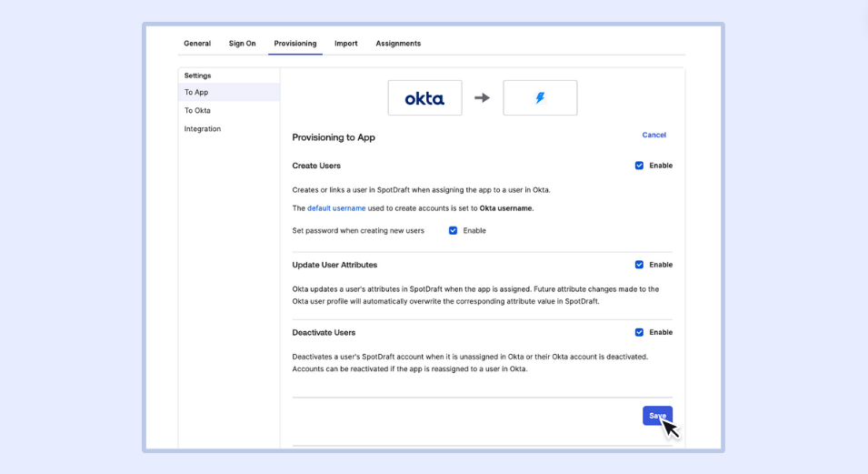Click the Provisioning to App heading
This screenshot has height=474, width=868.
click(x=334, y=137)
